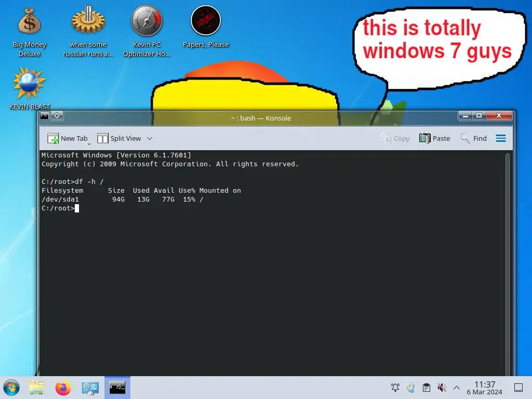This screenshot has height=399, width=532.
Task: Open Find in Konsole toolbar
Action: click(474, 138)
